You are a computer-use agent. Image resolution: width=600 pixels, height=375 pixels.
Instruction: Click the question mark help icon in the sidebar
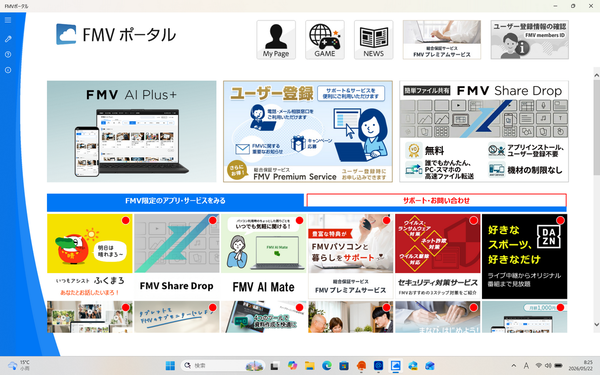pos(8,55)
